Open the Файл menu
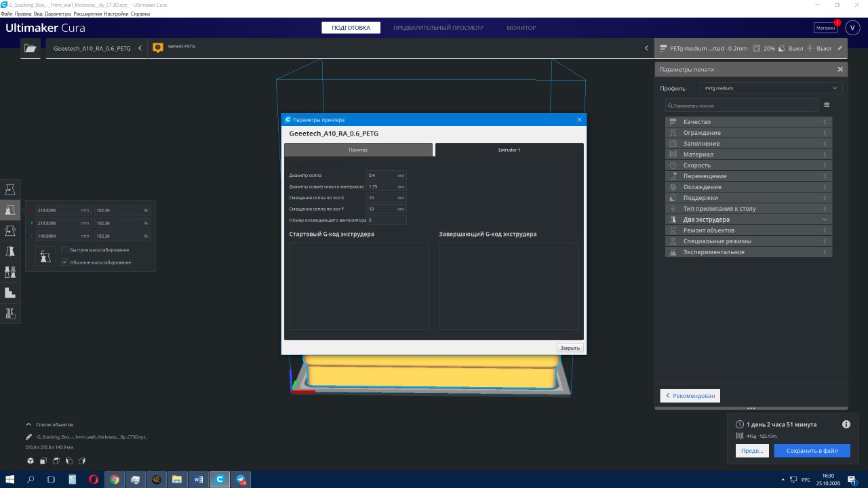The image size is (868, 488). 7,14
